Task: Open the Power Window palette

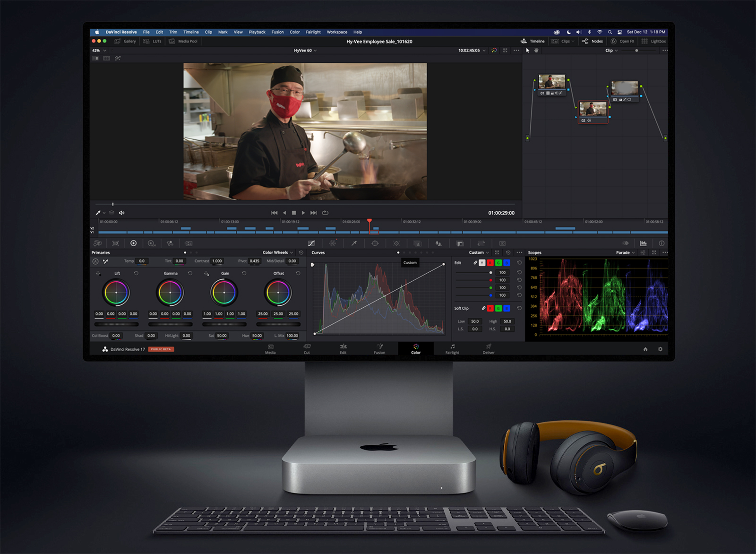Action: pos(375,243)
